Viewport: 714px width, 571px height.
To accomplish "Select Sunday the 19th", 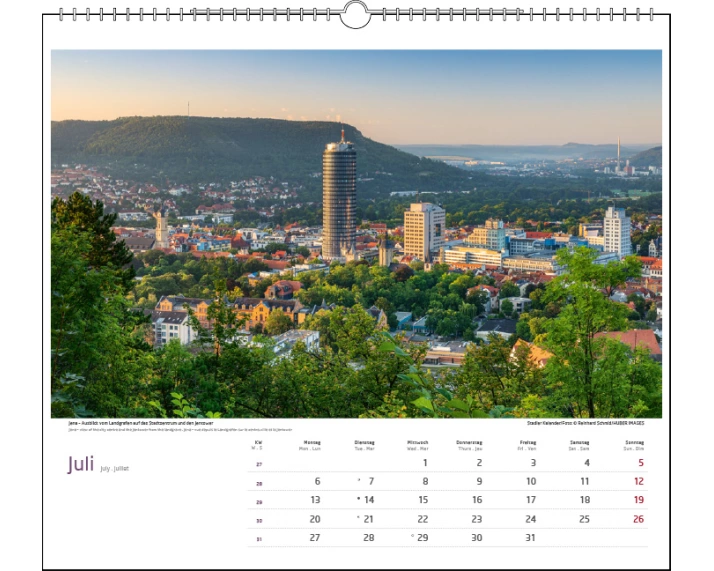I will [x=638, y=500].
